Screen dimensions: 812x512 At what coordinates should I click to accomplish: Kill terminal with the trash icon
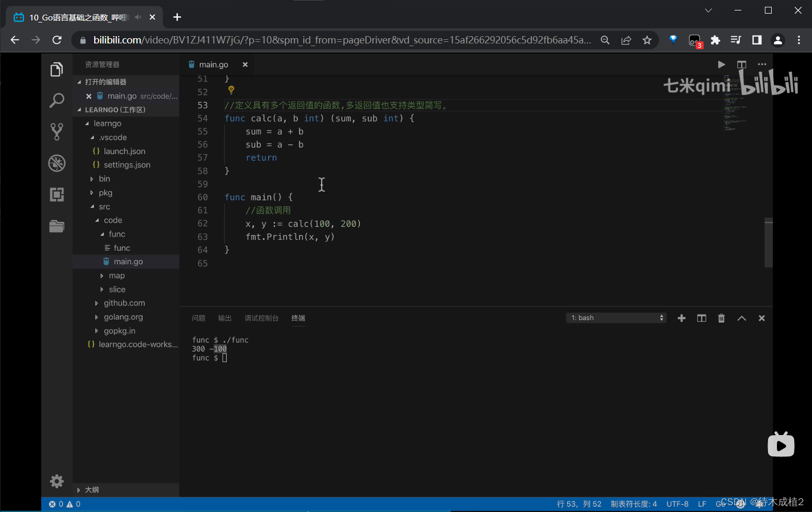(721, 318)
